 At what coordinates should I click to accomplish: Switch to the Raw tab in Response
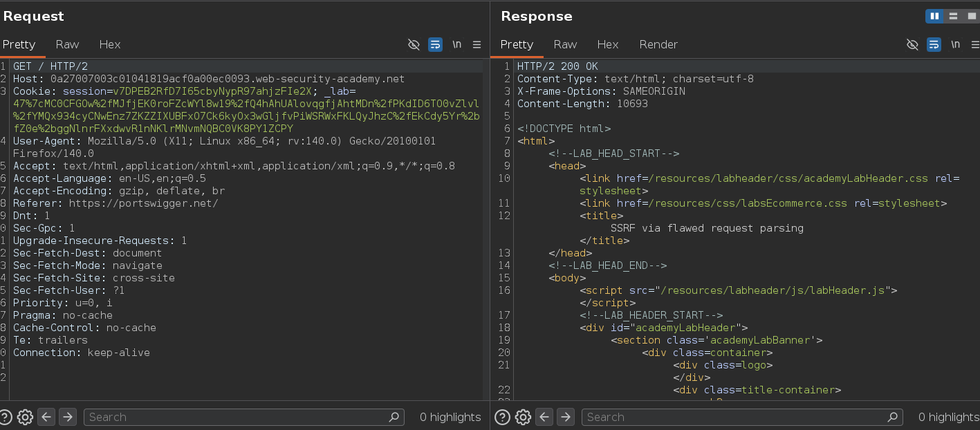(x=565, y=44)
